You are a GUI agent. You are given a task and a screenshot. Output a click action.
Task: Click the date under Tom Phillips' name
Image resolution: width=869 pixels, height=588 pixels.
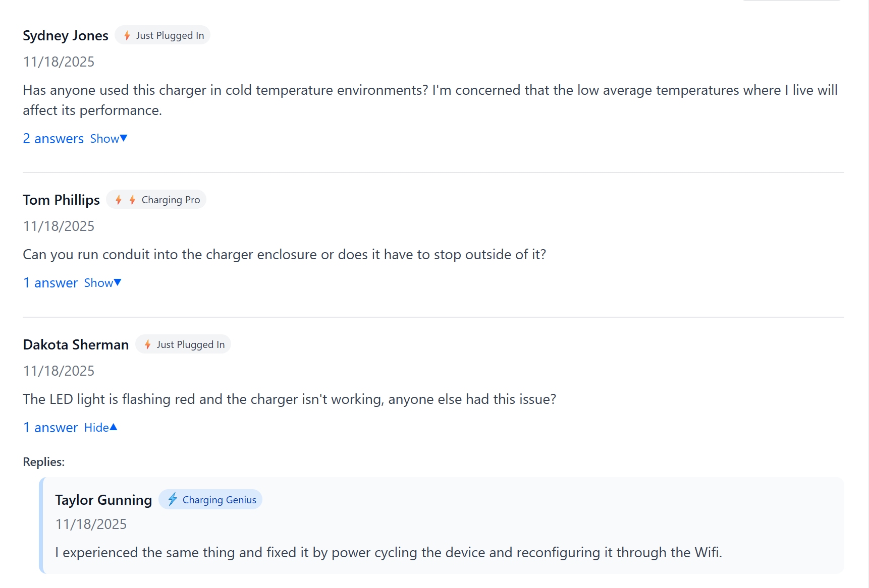pyautogui.click(x=58, y=226)
